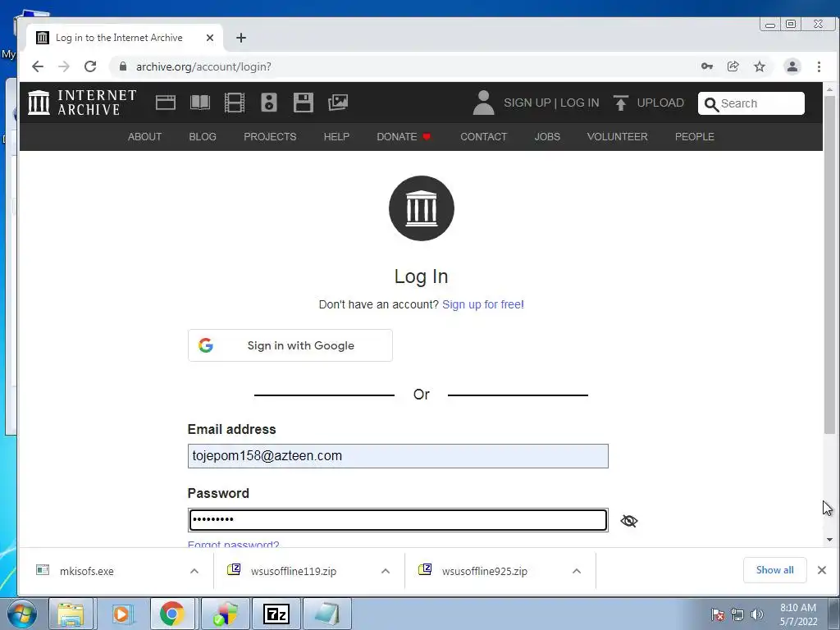This screenshot has width=840, height=630.
Task: Open the ABOUT menu item
Action: point(144,137)
